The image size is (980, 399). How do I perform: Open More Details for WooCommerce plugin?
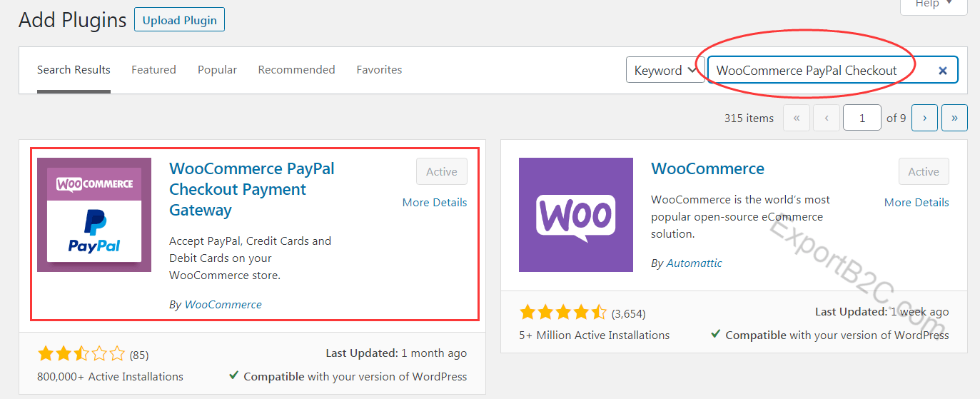pos(916,203)
